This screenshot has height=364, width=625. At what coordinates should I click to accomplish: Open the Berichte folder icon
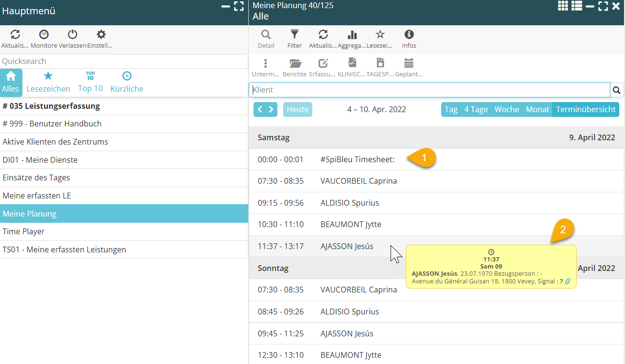[x=295, y=63]
